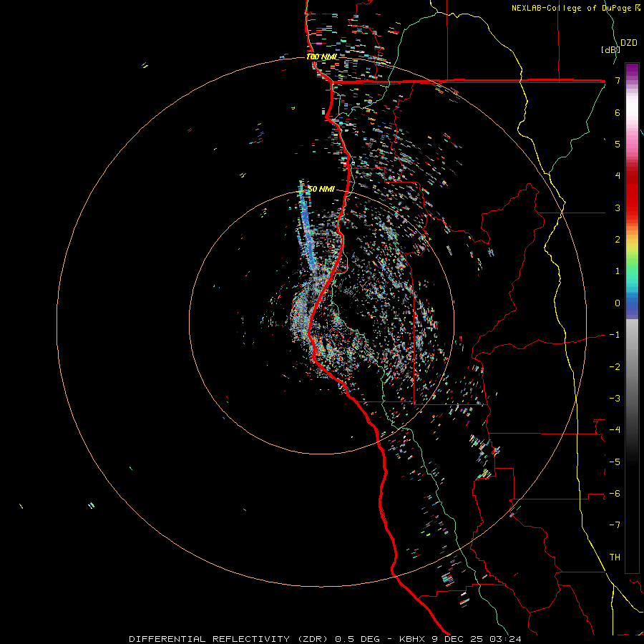
Task: Click the 3 dB scale value
Action: point(618,208)
